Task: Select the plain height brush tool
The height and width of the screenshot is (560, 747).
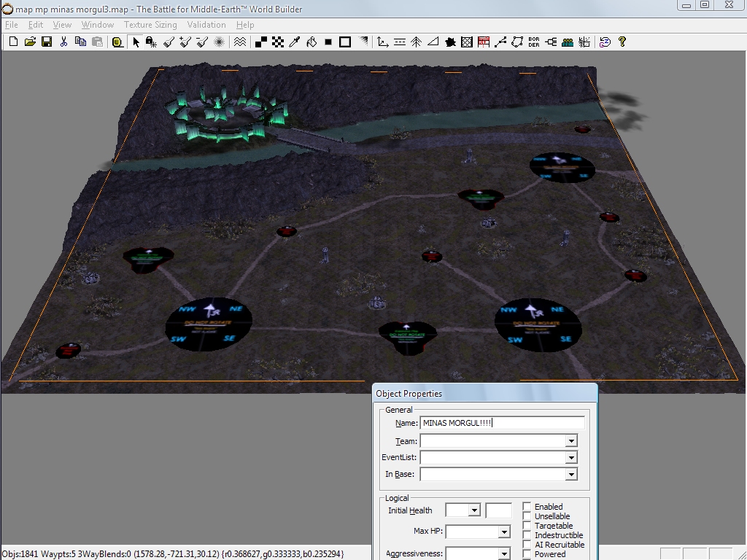Action: pos(169,42)
